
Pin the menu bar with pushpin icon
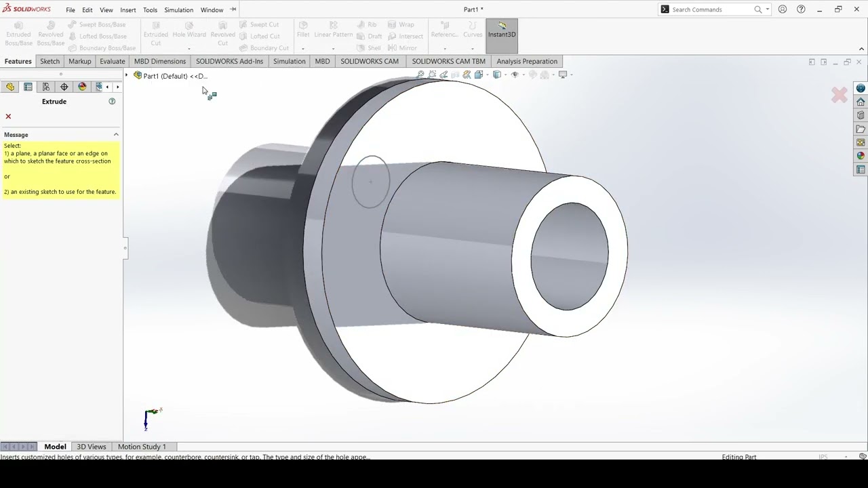click(x=233, y=9)
